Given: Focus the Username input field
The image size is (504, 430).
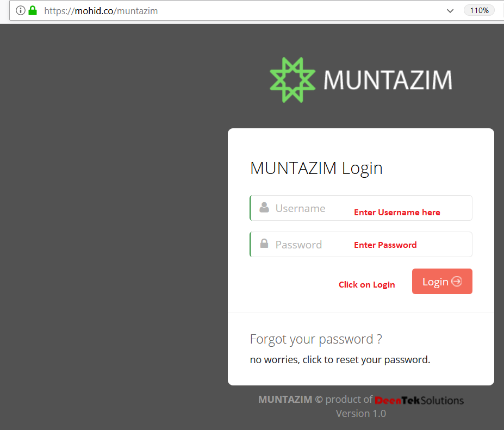Looking at the screenshot, I should coord(360,208).
